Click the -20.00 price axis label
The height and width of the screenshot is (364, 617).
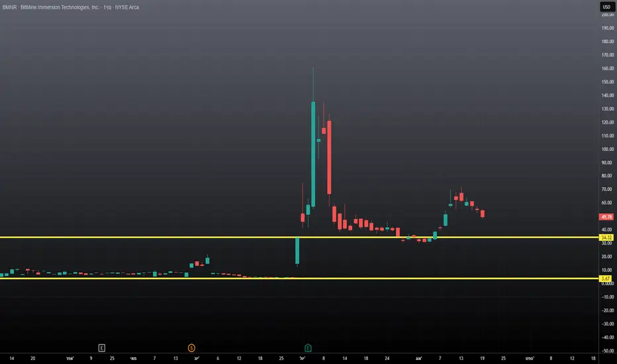point(607,310)
